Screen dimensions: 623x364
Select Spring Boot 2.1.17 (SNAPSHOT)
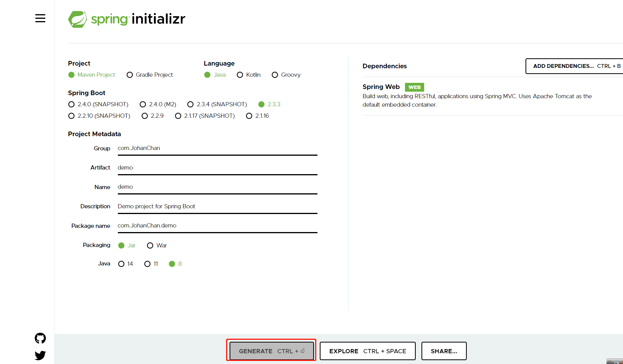(x=205, y=116)
